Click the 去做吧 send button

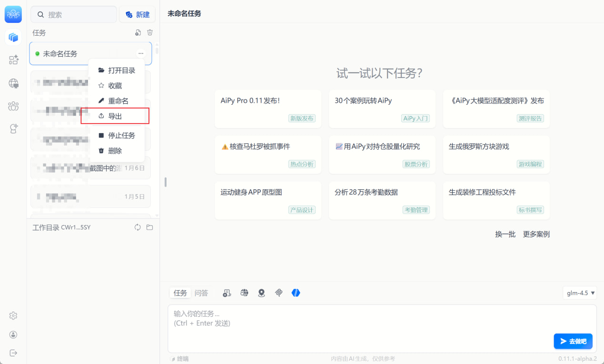(573, 341)
